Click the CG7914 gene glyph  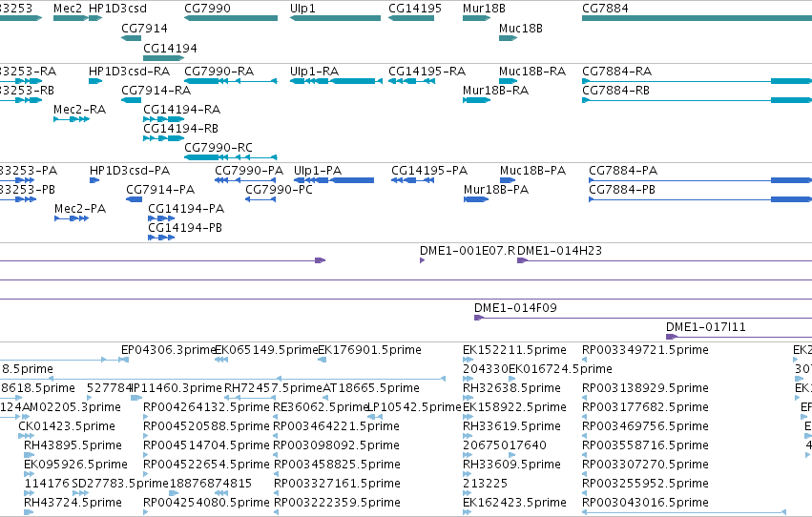click(131, 38)
